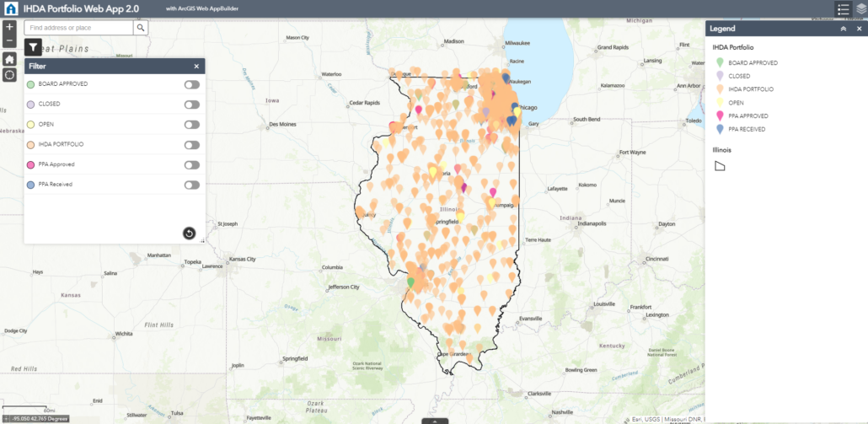Click the pink PPA Approved filter circle
Image resolution: width=868 pixels, height=424 pixels.
point(30,165)
